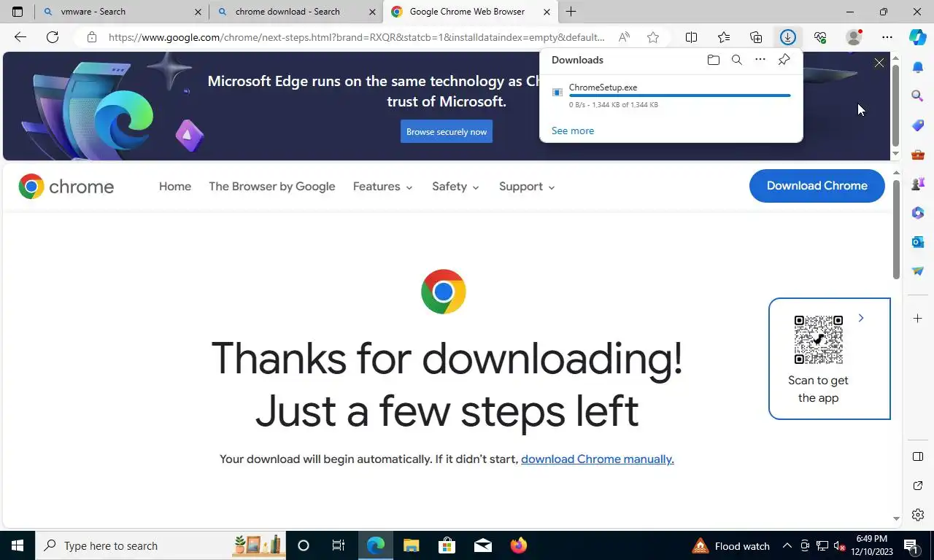Click the chrome logo in header
The width and height of the screenshot is (934, 560).
[66, 186]
